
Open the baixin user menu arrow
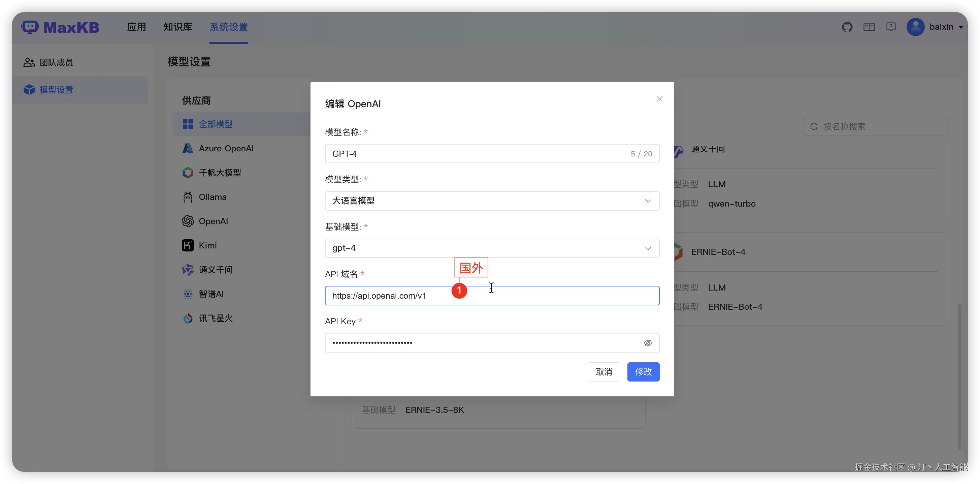[961, 27]
